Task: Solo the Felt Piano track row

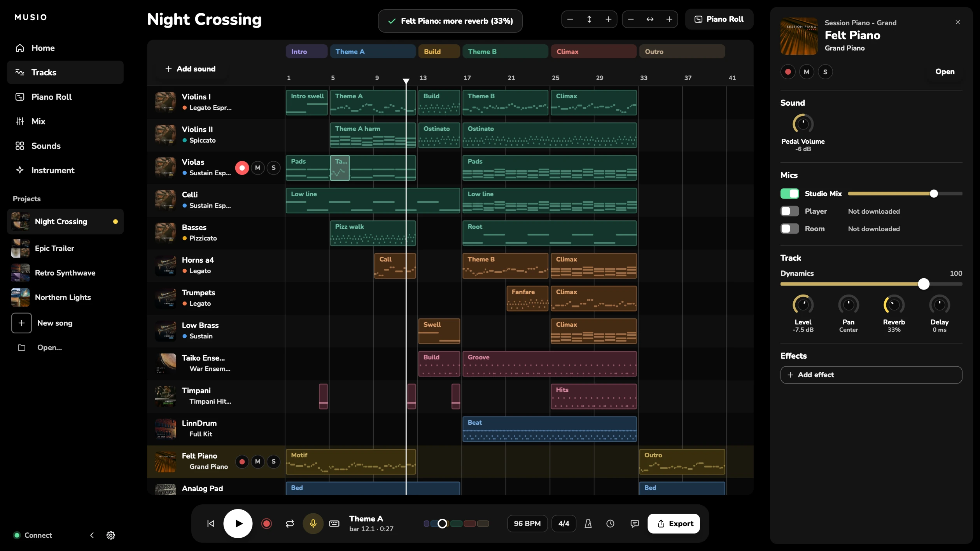Action: coord(273,461)
